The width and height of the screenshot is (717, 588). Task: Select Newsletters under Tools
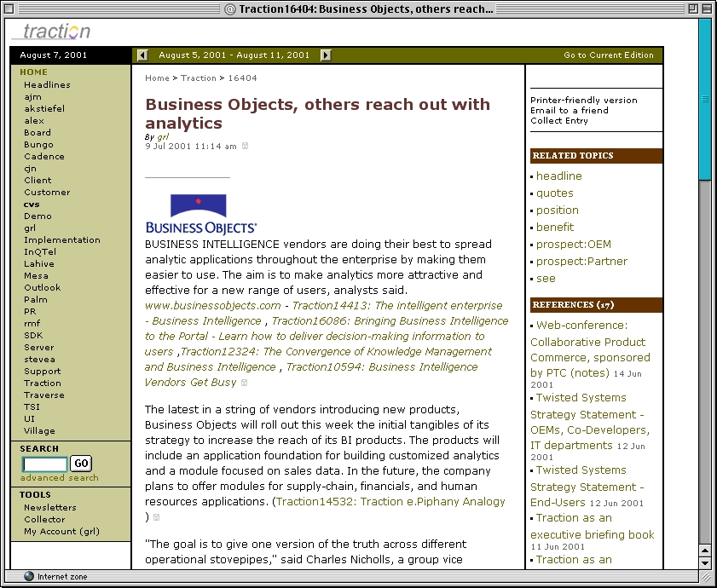49,508
